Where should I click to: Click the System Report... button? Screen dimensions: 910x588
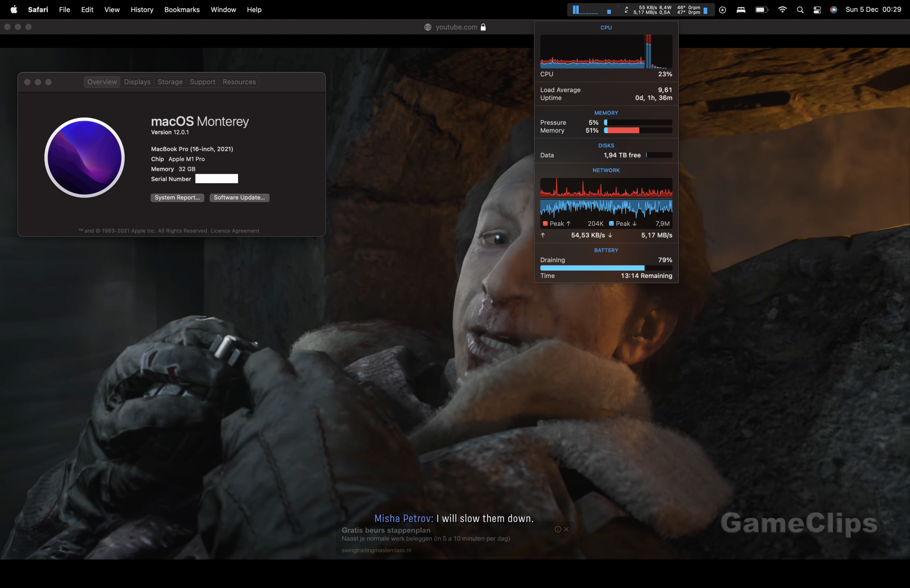point(177,197)
